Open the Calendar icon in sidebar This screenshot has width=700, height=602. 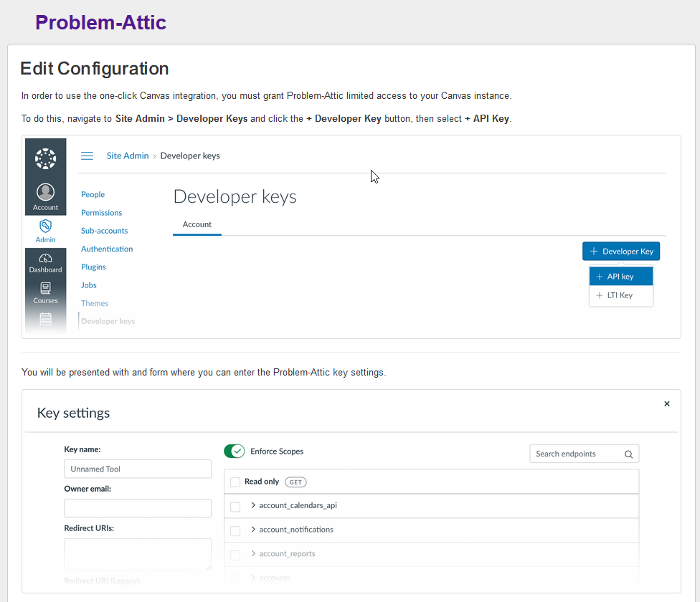[45, 320]
